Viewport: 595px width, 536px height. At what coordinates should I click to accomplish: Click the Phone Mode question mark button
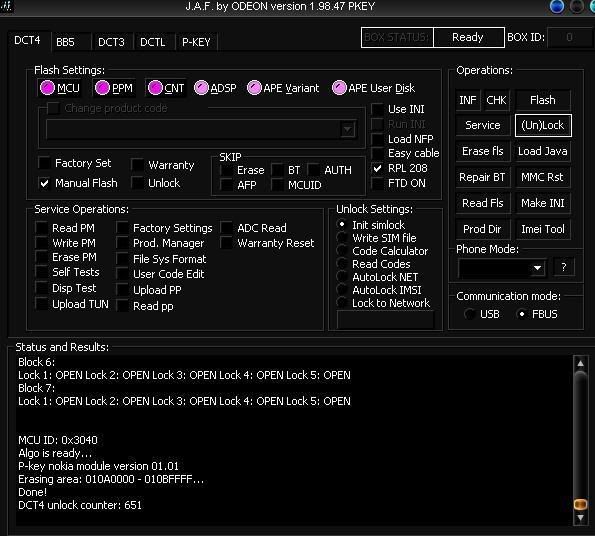564,267
